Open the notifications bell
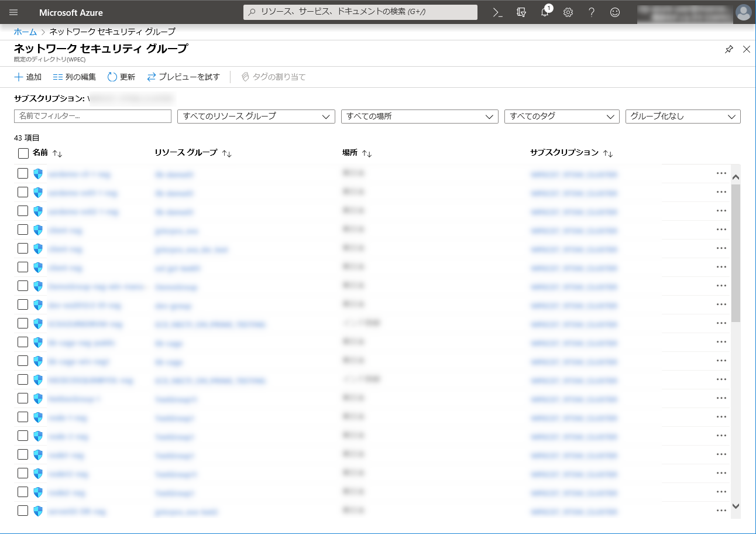 point(545,12)
